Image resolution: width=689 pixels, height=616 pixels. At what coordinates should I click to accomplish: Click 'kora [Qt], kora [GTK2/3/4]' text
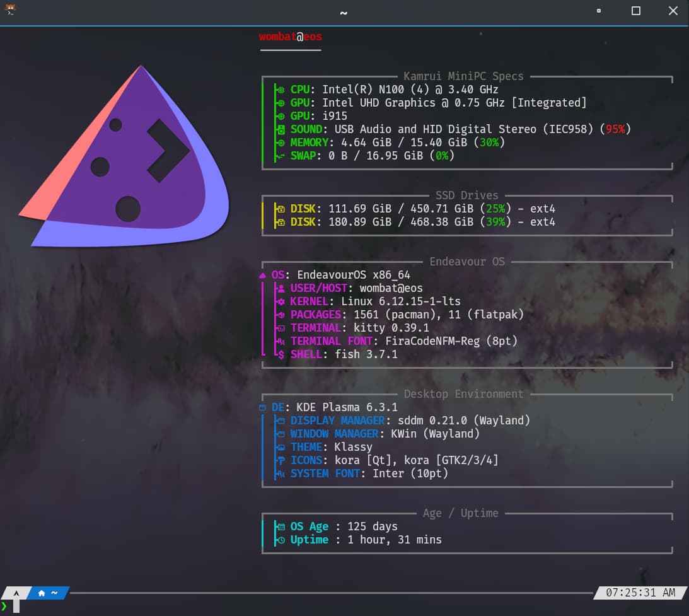(x=417, y=460)
